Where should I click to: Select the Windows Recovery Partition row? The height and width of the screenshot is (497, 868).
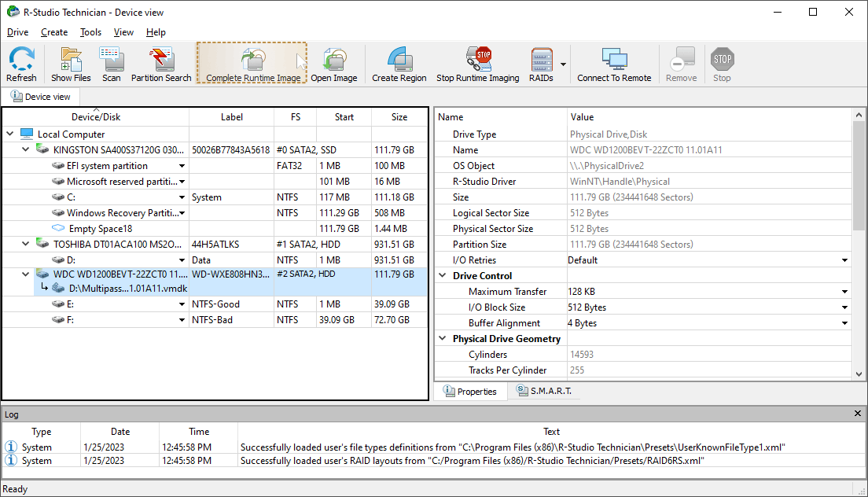pos(215,212)
